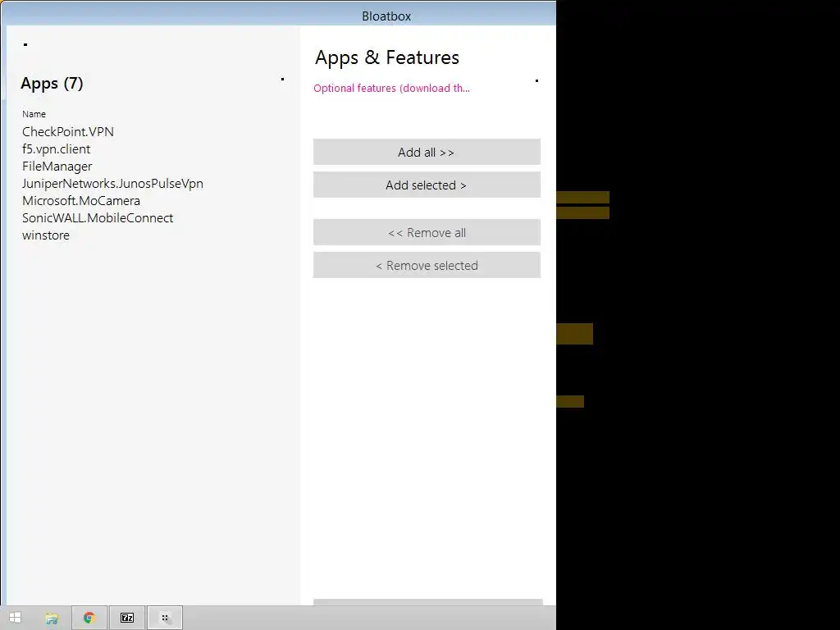
Task: Sort apps by the Name column header
Action: (x=34, y=114)
